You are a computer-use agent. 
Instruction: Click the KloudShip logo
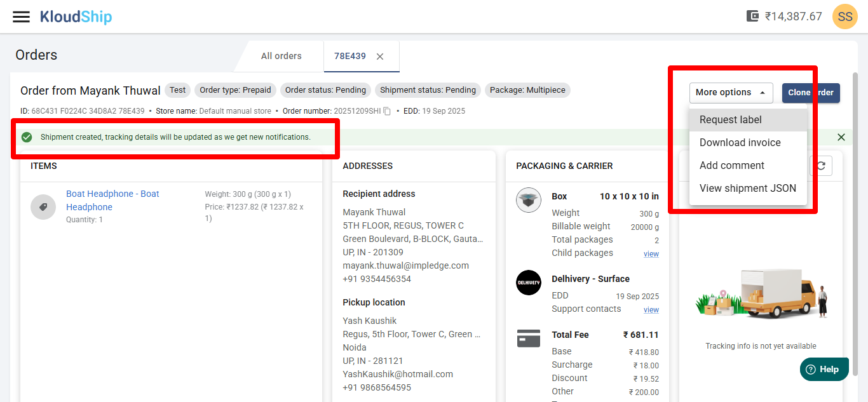[76, 17]
